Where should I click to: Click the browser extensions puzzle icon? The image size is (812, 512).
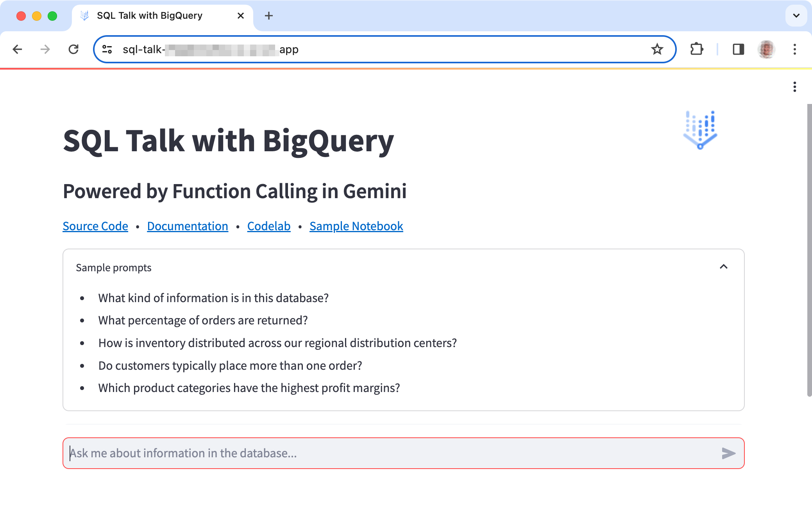[x=696, y=50]
